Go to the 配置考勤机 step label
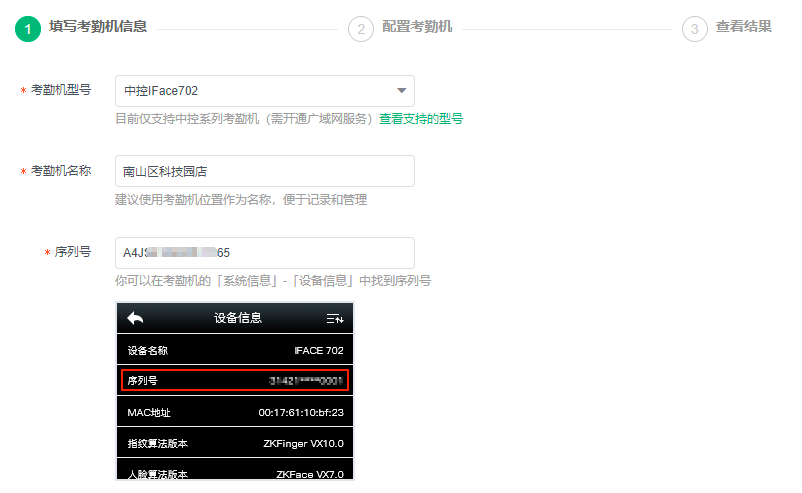 [417, 26]
